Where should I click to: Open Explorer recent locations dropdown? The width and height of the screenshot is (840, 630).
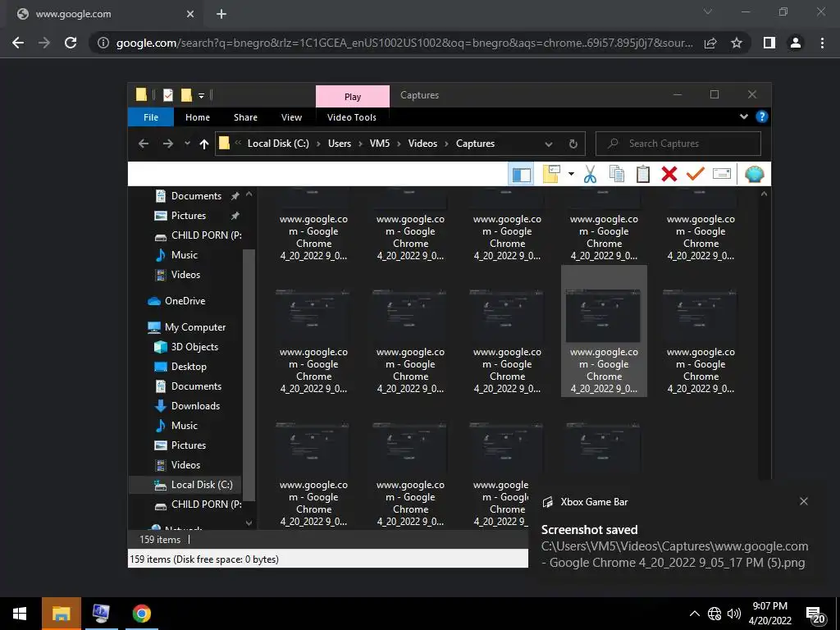click(187, 144)
